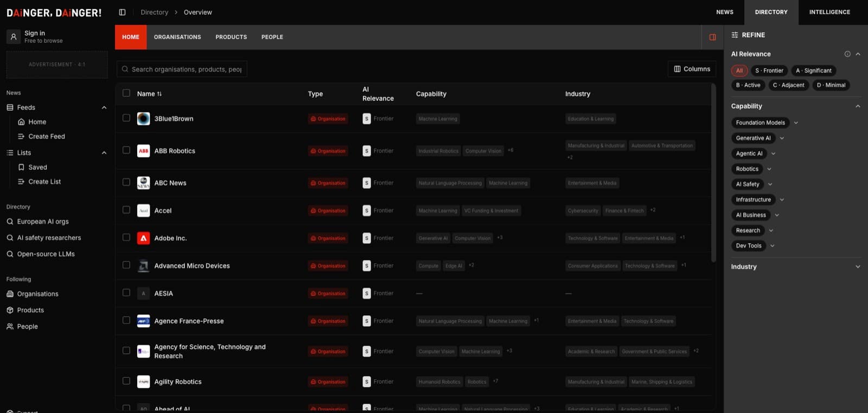The height and width of the screenshot is (413, 868).
Task: Open the 3Blue1Brown logo thumbnail
Action: point(143,118)
